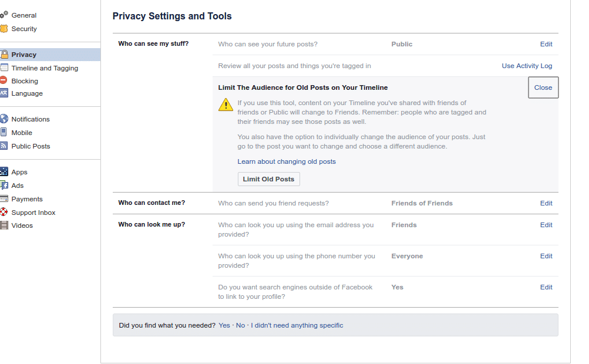Click the red Blocking icon

point(4,80)
